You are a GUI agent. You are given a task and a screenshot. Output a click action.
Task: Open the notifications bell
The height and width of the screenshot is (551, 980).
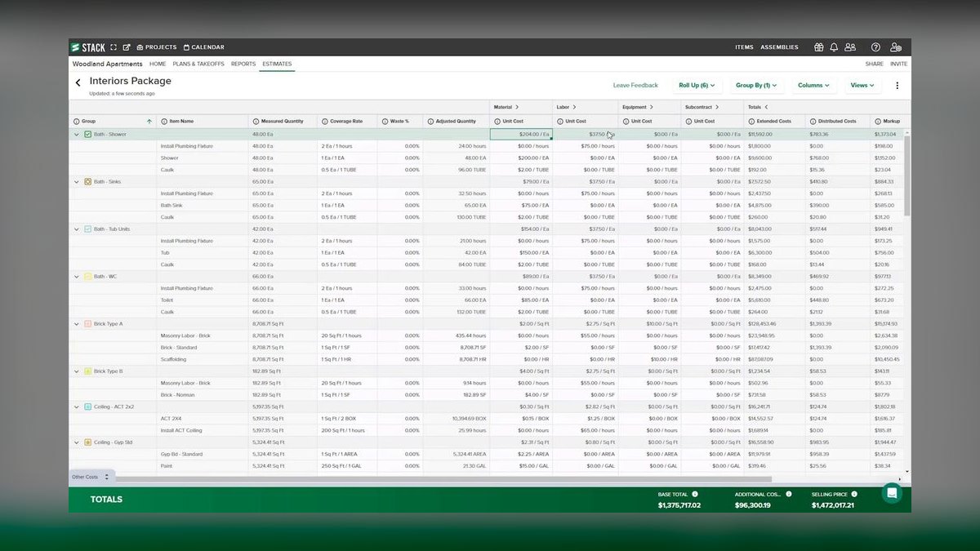(834, 47)
